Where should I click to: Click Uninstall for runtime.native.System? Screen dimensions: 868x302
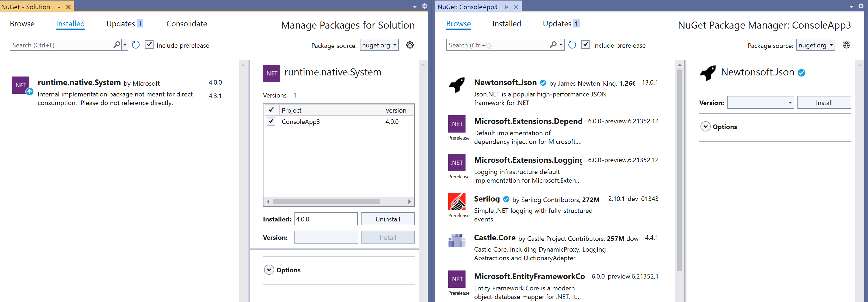pos(387,219)
